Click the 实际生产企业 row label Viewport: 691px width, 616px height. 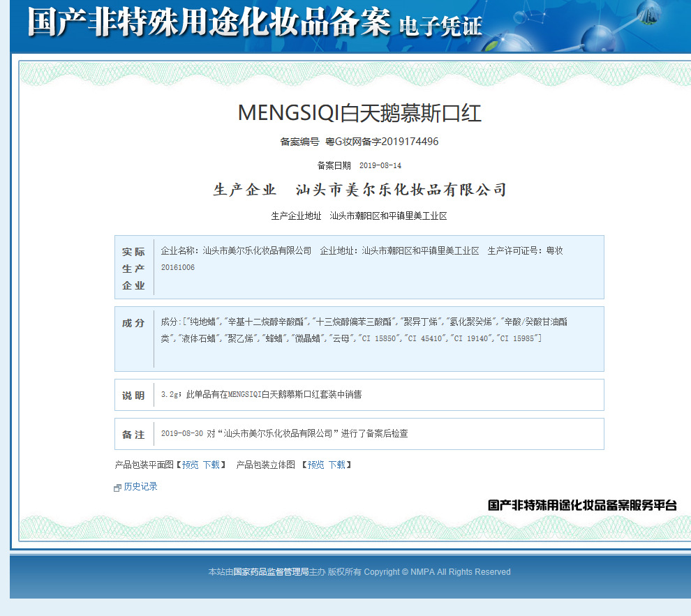(x=133, y=269)
